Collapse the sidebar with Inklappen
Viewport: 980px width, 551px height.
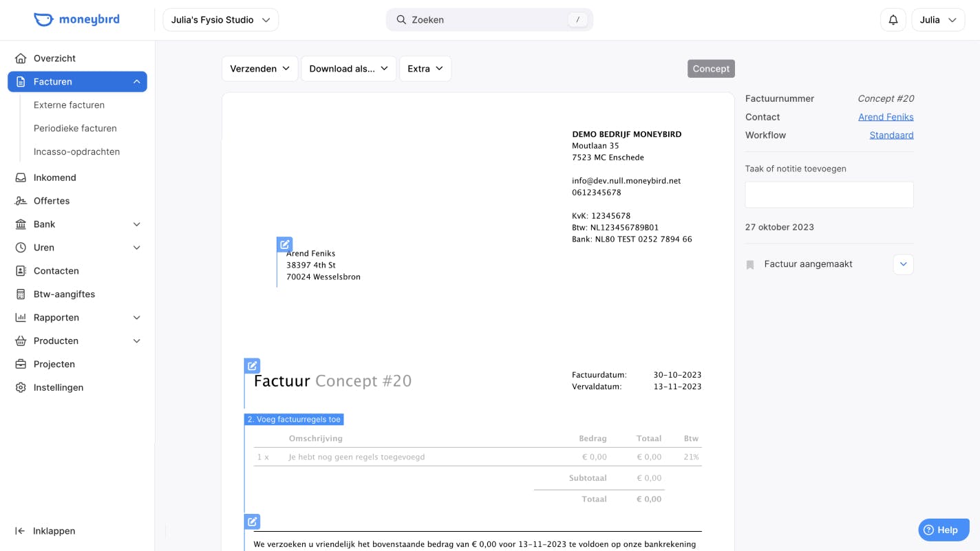point(45,531)
